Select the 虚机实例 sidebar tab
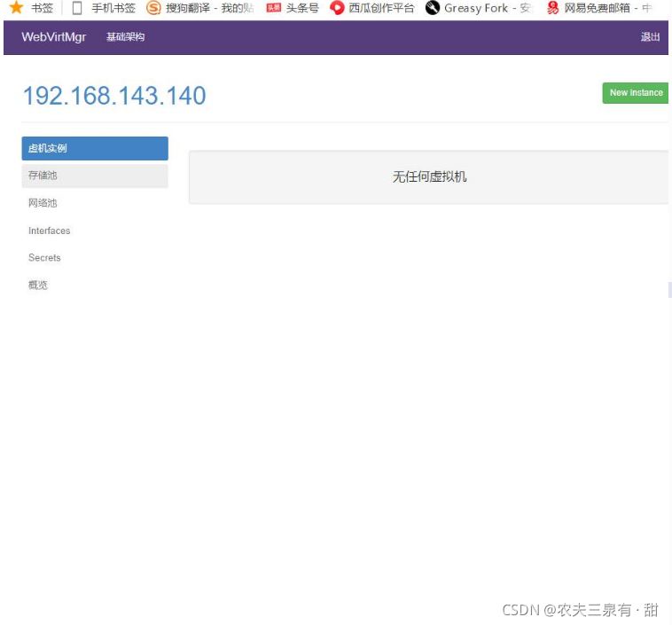The height and width of the screenshot is (625, 672). tap(95, 148)
